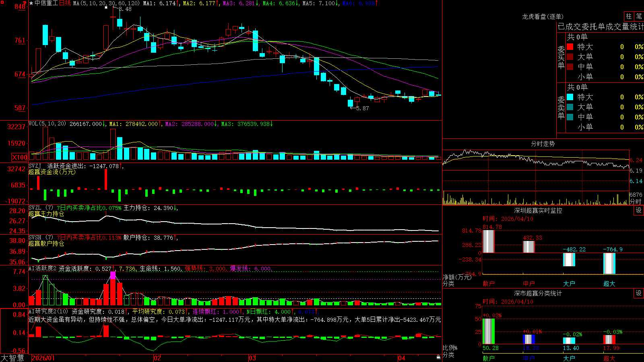Click dark red 中单 swatch in 委买单 section
Screen dimensions: 644x362
coord(570,66)
